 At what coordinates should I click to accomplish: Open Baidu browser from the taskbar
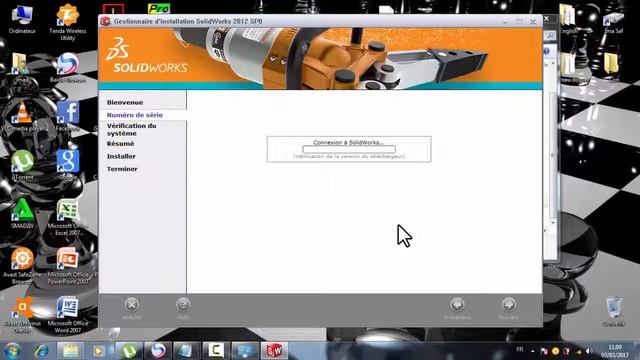pos(158,351)
